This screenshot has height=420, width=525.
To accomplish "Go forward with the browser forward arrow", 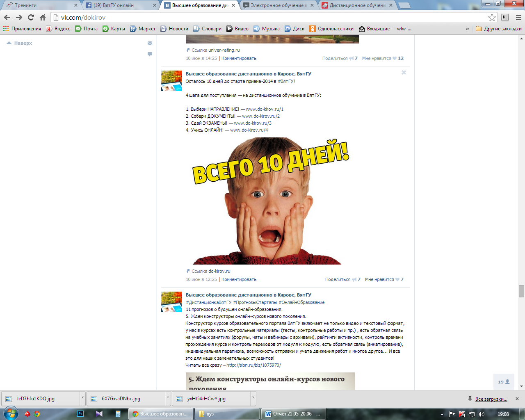I will click(19, 17).
